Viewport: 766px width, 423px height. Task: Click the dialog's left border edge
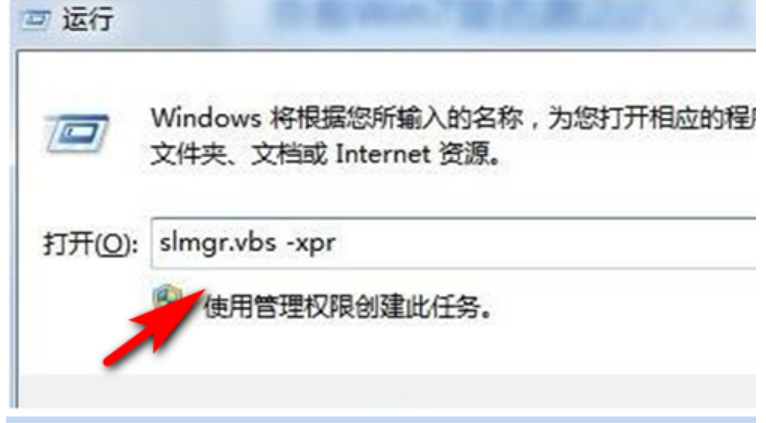[15, 230]
